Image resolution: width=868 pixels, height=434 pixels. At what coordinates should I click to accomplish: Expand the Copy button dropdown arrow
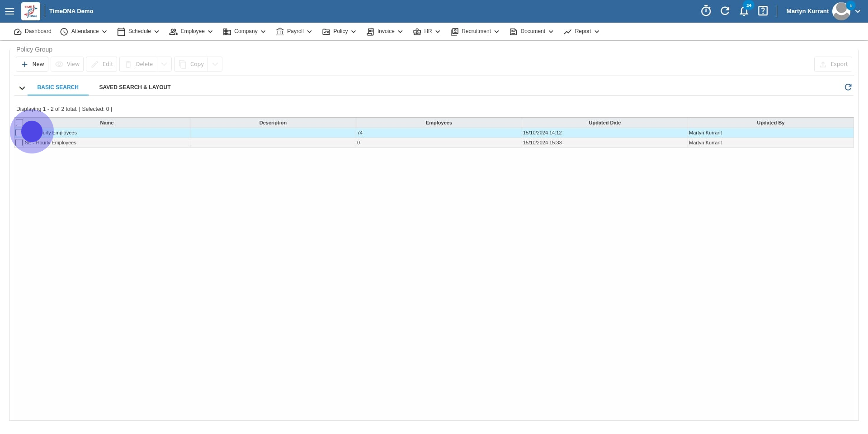click(x=215, y=64)
